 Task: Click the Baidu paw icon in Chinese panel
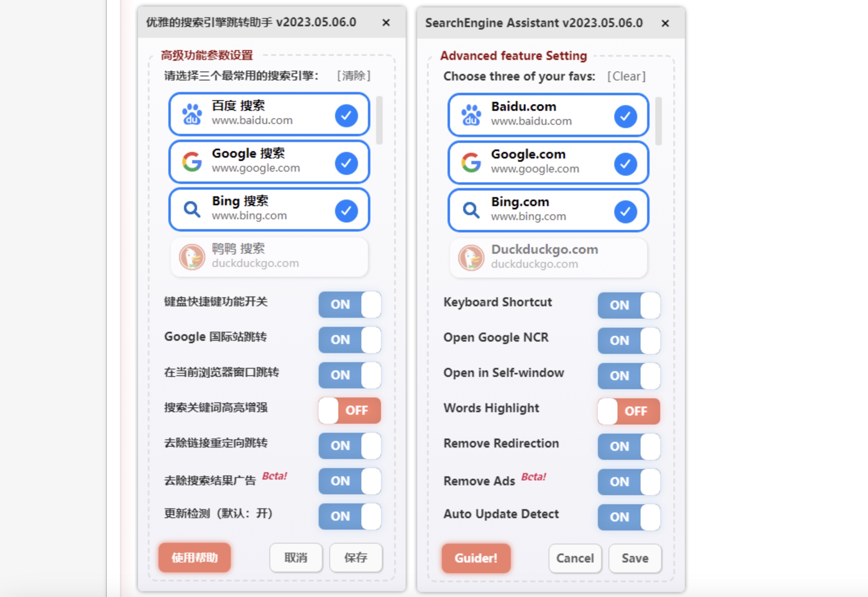[x=192, y=114]
